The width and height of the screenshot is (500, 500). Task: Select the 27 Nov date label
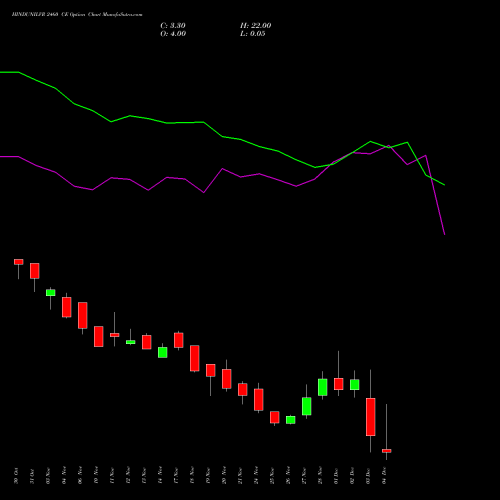pyautogui.click(x=304, y=476)
